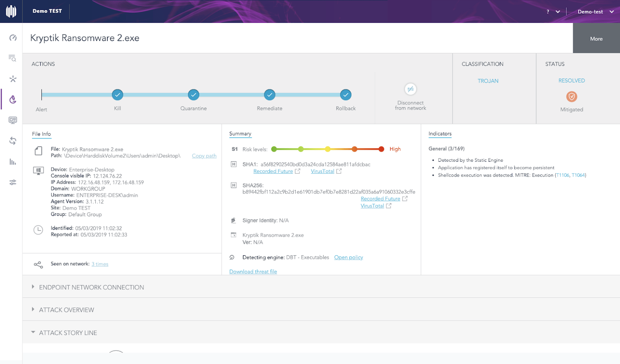Open the settings sliders sidebar icon
Screen dimensions: 620x364
tap(13, 182)
